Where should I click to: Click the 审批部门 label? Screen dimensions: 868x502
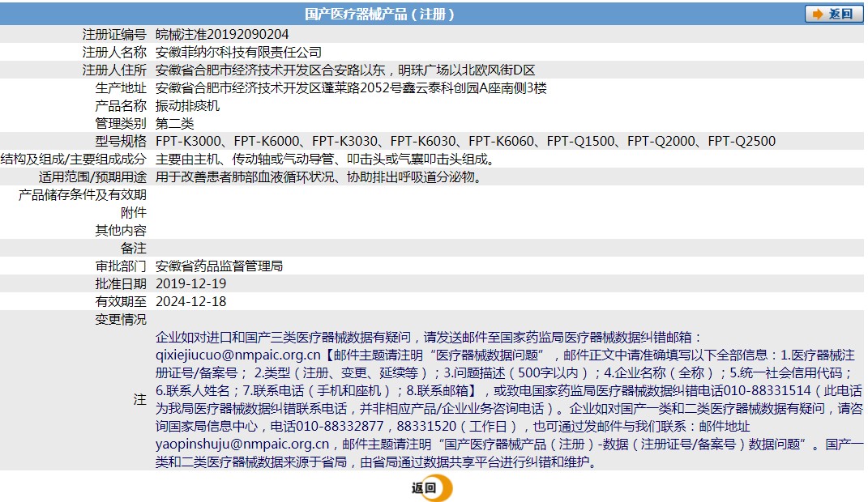point(121,266)
